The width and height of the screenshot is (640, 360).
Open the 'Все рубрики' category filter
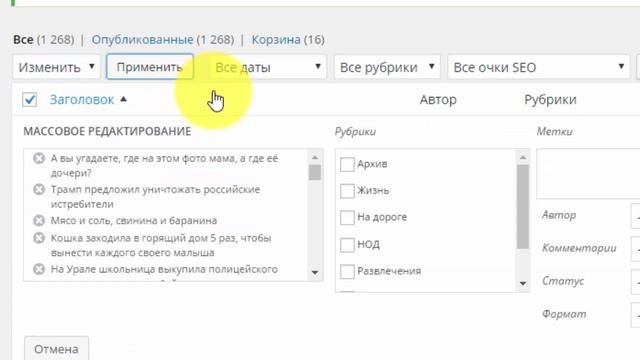(x=387, y=67)
